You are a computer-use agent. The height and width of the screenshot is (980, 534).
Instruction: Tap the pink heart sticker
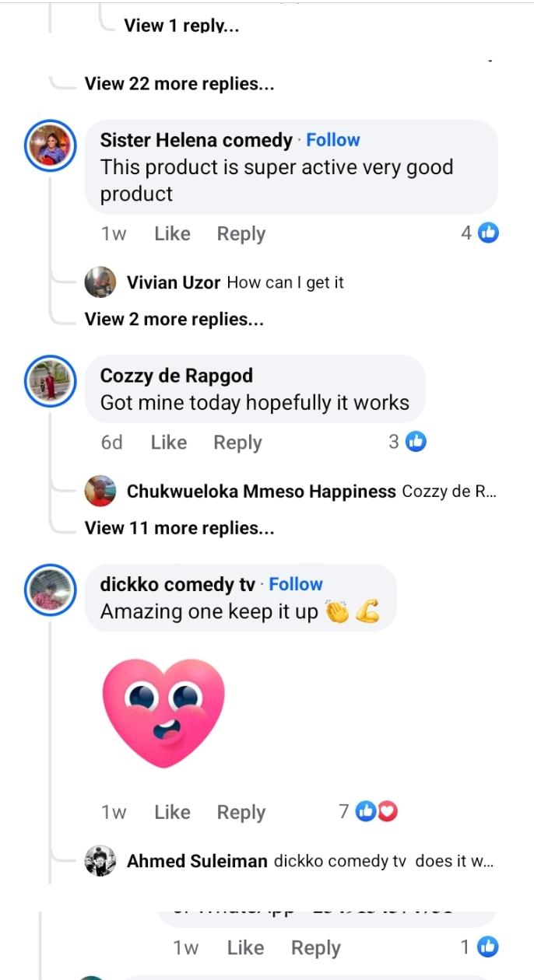click(x=163, y=712)
